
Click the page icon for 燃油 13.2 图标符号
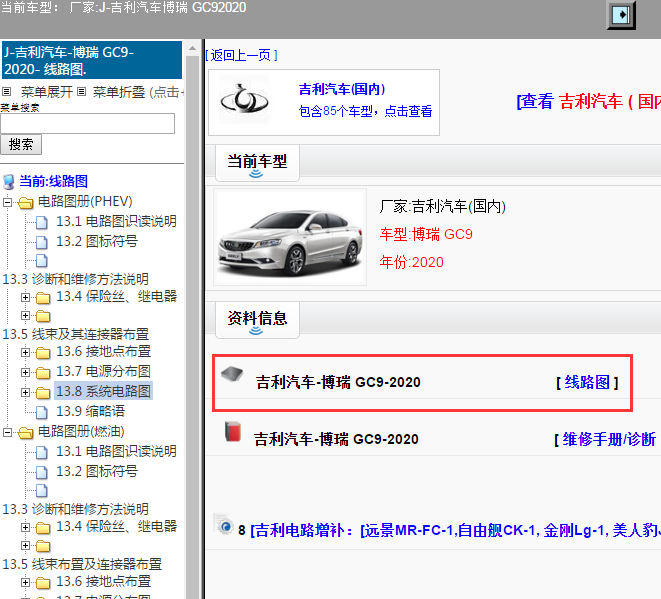point(41,473)
